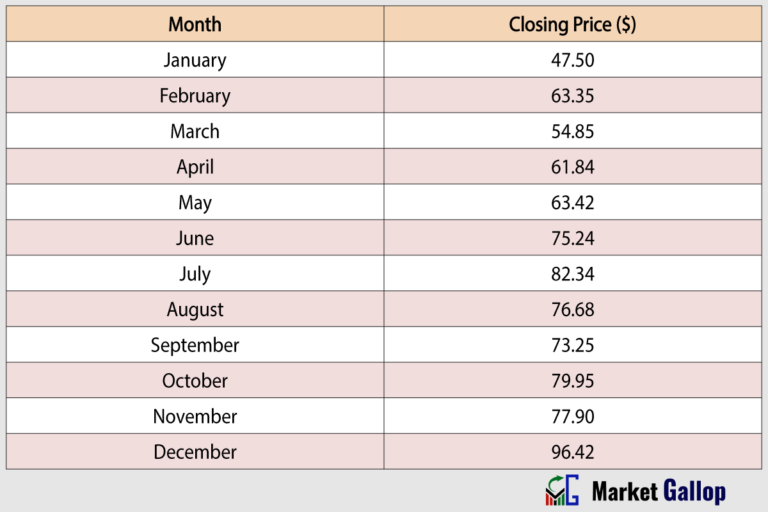768x512 pixels.
Task: Click the Market Gallop logo icon
Action: pyautogui.click(x=561, y=490)
